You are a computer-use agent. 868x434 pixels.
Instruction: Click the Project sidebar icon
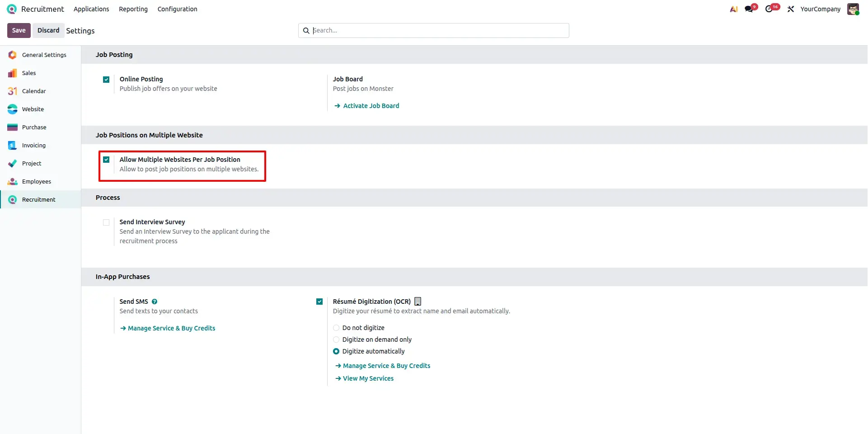click(x=13, y=163)
